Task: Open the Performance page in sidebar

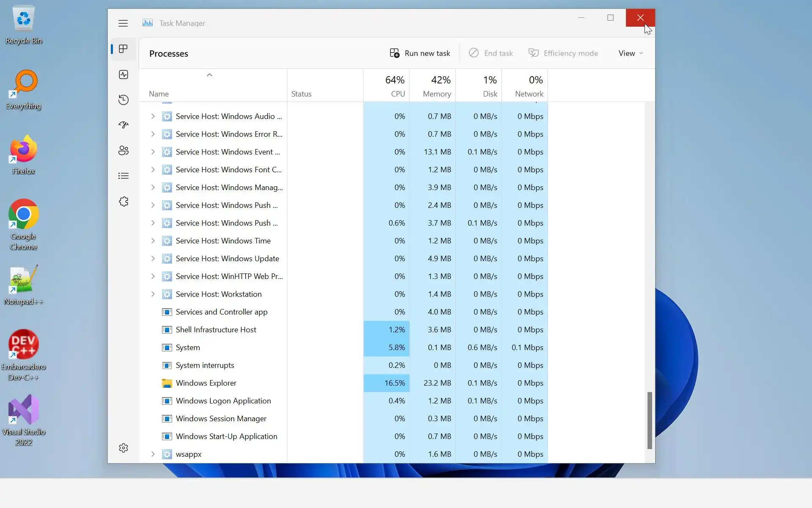Action: point(123,75)
